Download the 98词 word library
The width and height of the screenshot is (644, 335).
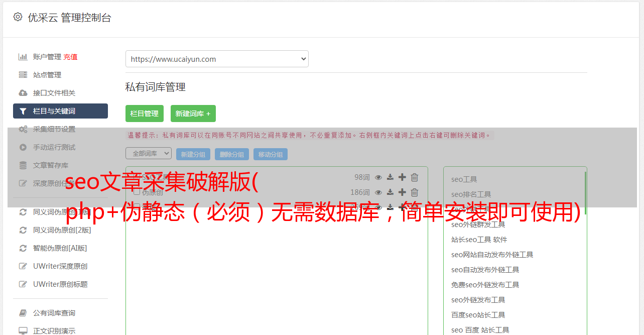point(390,177)
